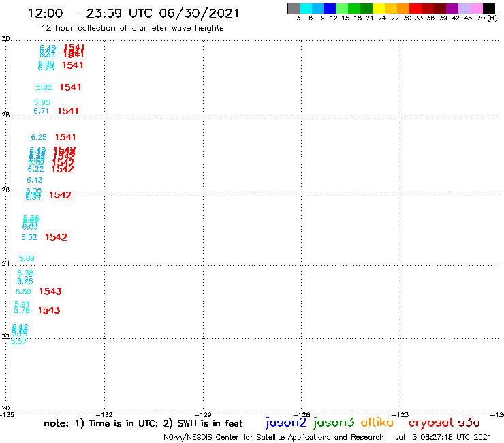Click the 'jason3' legend label
The image size is (504, 443).
[x=334, y=423]
